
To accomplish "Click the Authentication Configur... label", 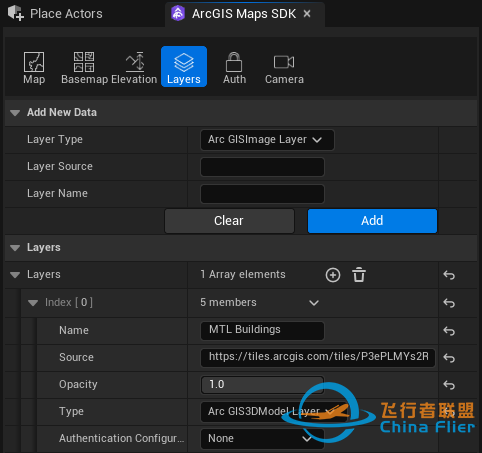I will (x=121, y=438).
